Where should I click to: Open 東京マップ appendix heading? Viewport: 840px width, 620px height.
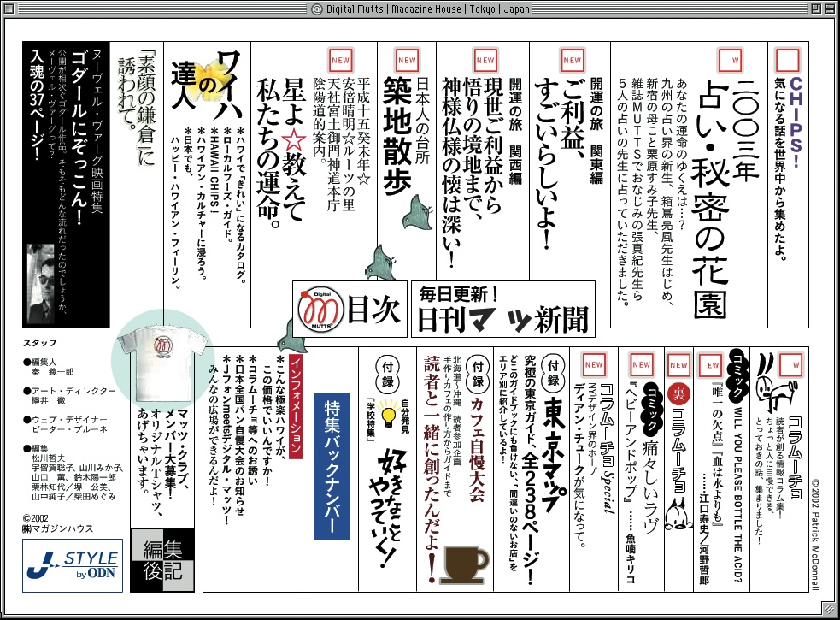554,454
